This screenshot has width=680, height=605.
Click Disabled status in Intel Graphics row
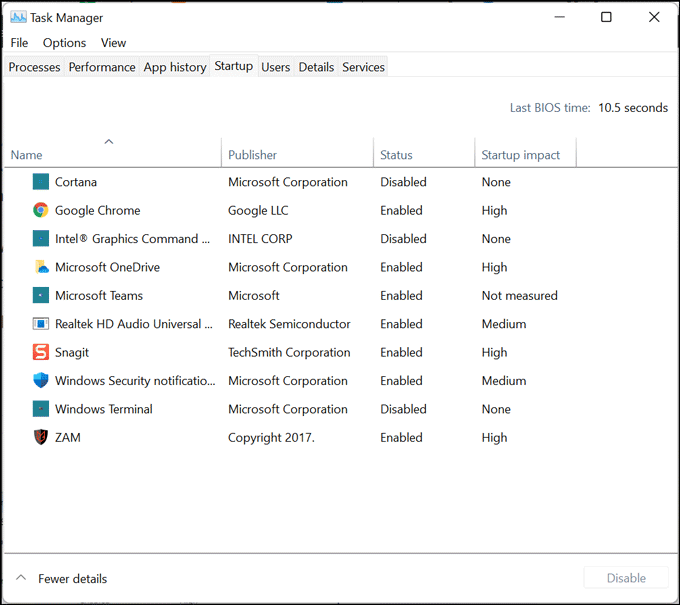point(403,239)
